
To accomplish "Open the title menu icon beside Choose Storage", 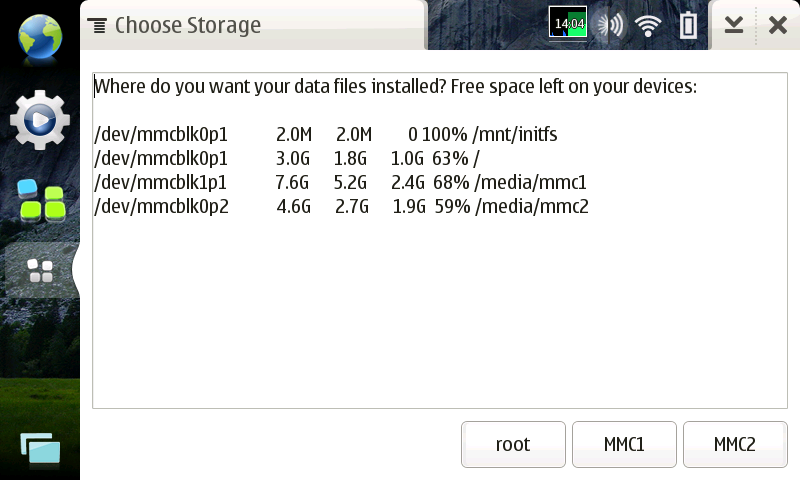I will [x=97, y=26].
